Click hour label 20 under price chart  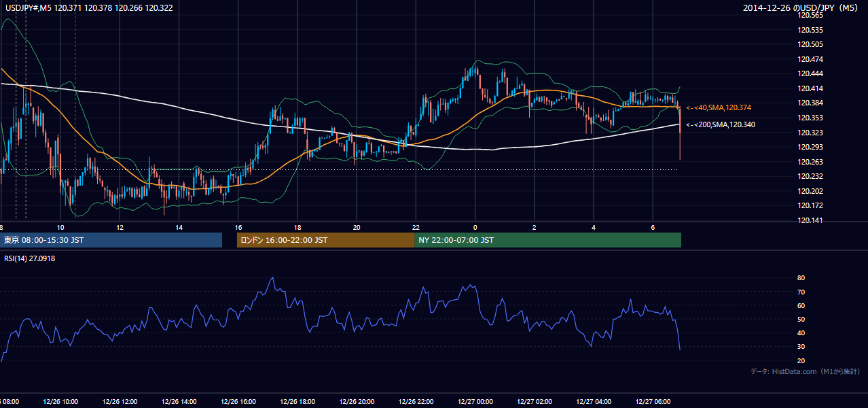(357, 227)
